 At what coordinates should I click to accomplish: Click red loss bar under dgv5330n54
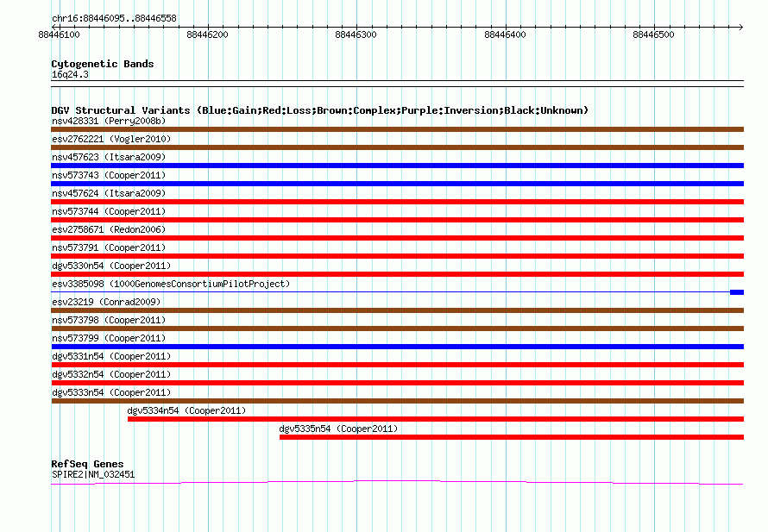pyautogui.click(x=397, y=274)
